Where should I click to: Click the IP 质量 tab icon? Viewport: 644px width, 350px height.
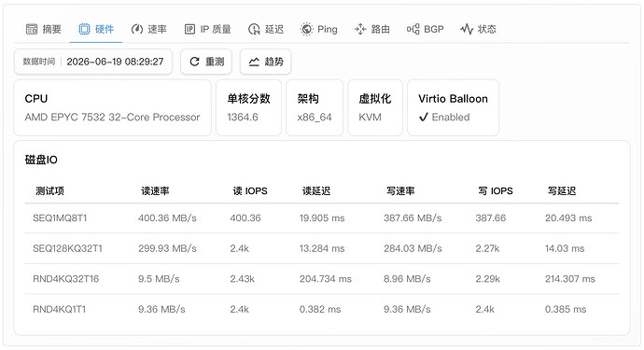(189, 29)
